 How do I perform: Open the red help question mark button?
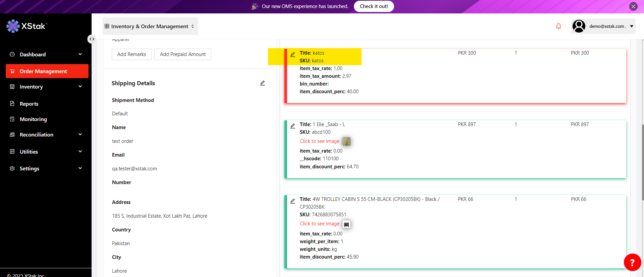(632, 262)
